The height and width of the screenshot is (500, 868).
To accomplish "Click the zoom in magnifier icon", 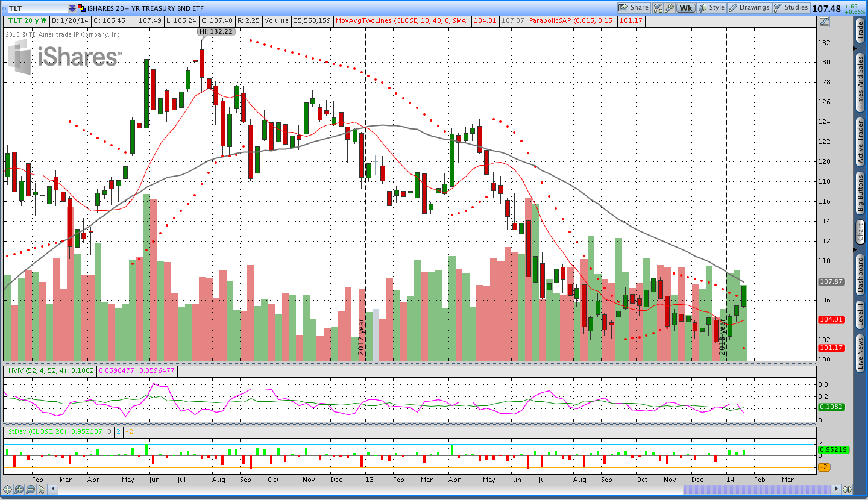I will click(x=19, y=489).
